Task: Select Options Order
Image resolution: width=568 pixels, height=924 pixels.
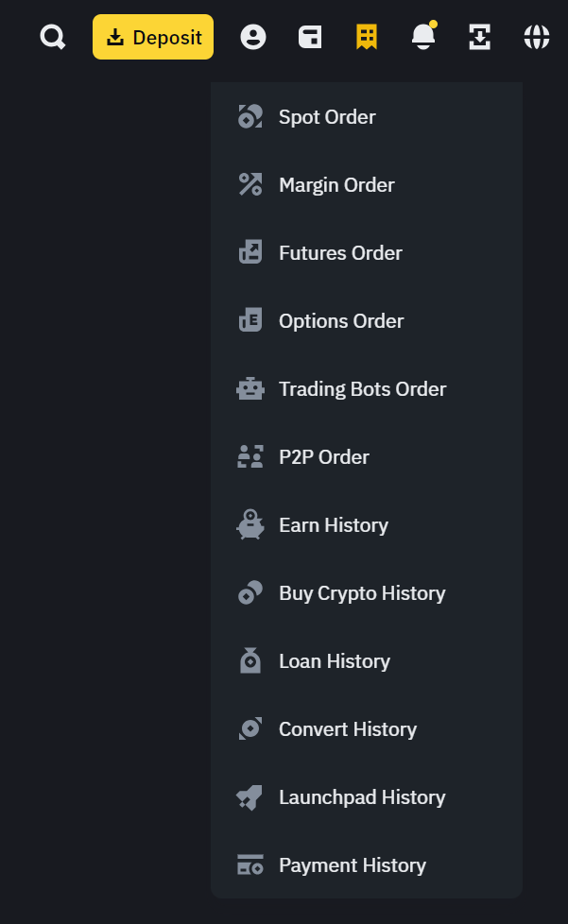Action: pos(367,321)
